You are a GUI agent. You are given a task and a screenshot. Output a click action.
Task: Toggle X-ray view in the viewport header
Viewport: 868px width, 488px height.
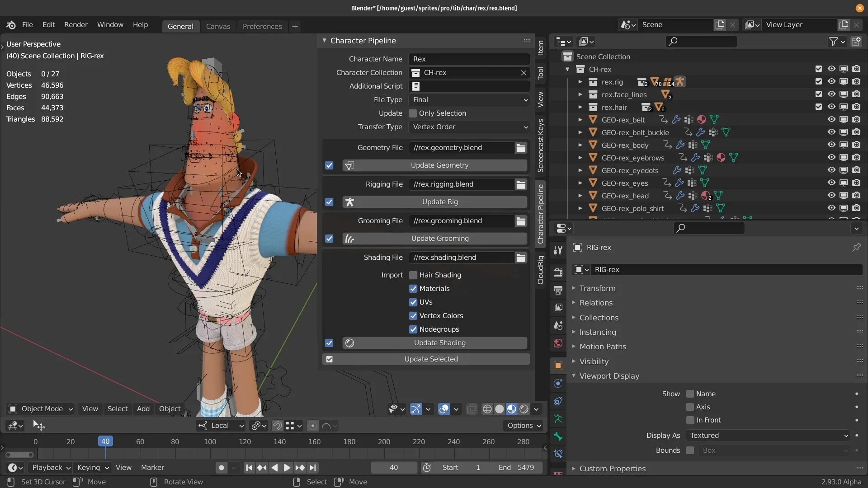click(x=472, y=409)
